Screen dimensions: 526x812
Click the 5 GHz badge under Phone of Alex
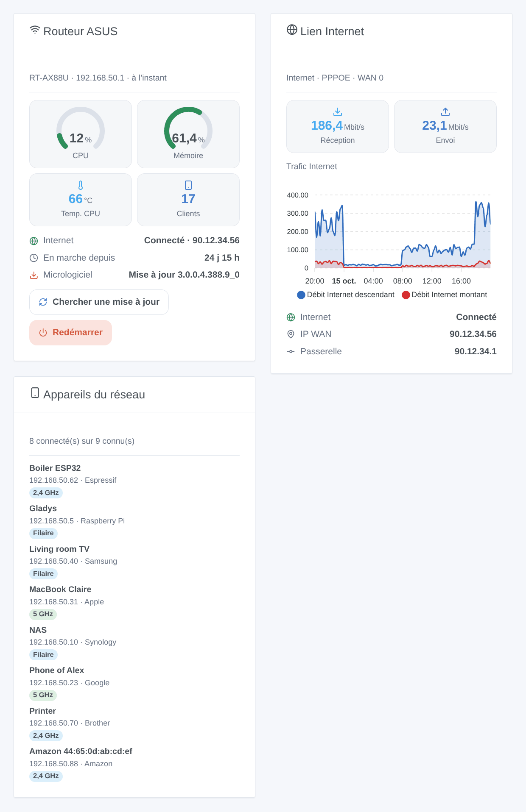coord(43,695)
